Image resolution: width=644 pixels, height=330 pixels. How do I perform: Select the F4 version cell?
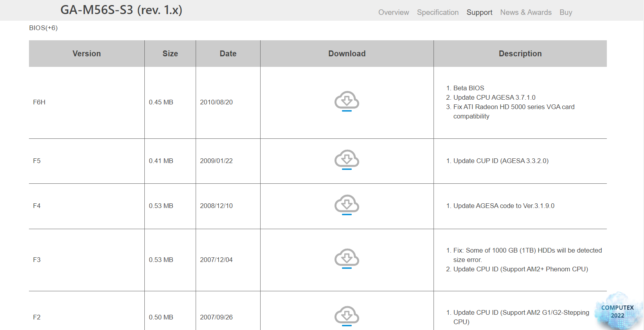click(x=87, y=206)
